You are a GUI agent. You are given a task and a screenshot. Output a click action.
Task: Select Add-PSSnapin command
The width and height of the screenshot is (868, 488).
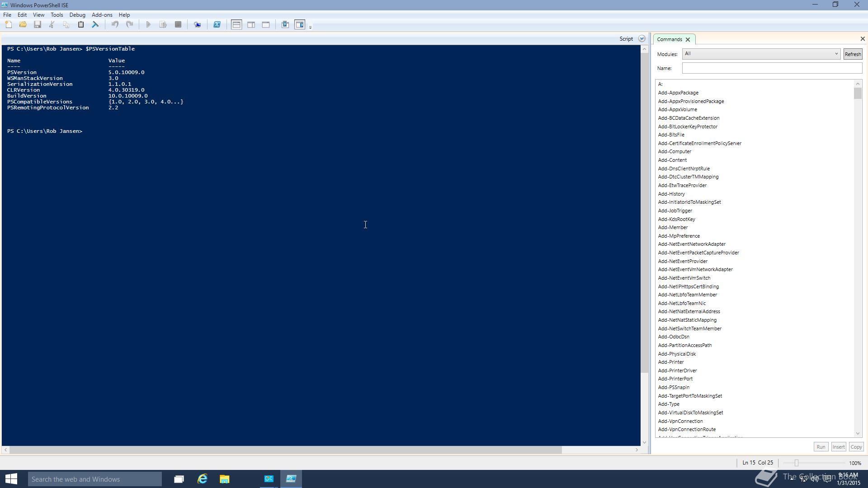674,387
